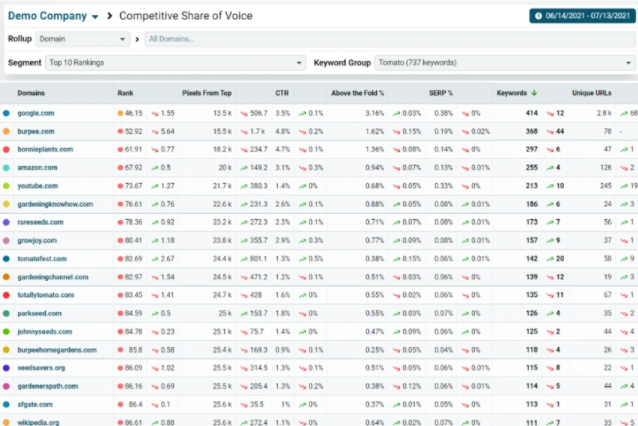Select keyword count 414 for google.com
Image resolution: width=638 pixels, height=426 pixels.
click(531, 113)
